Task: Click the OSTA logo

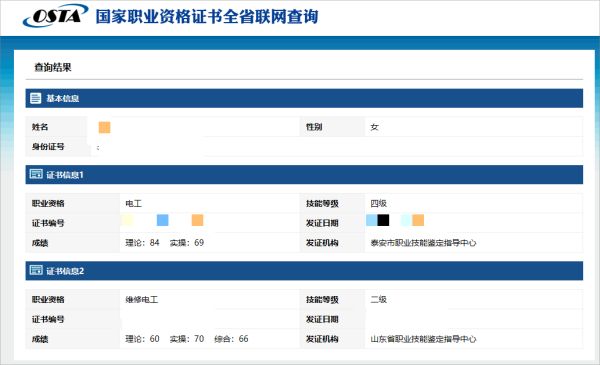Action: tap(55, 16)
